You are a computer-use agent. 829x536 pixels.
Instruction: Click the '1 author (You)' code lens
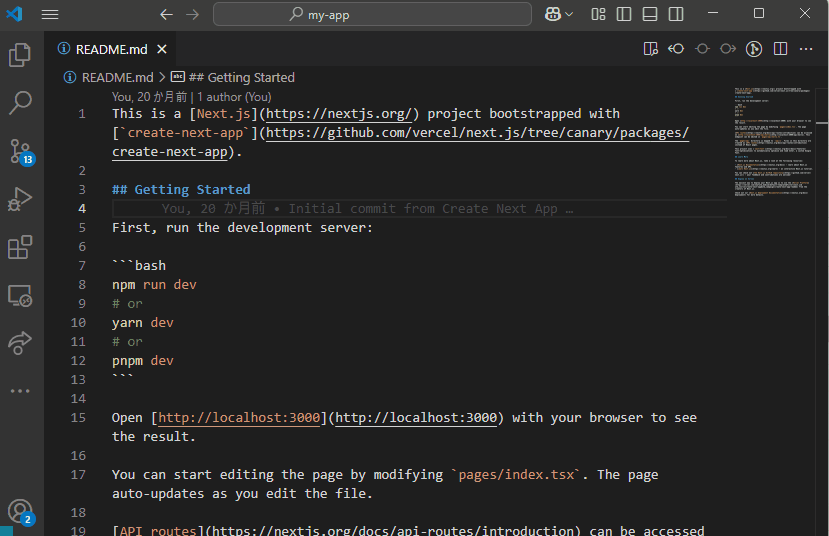(234, 97)
